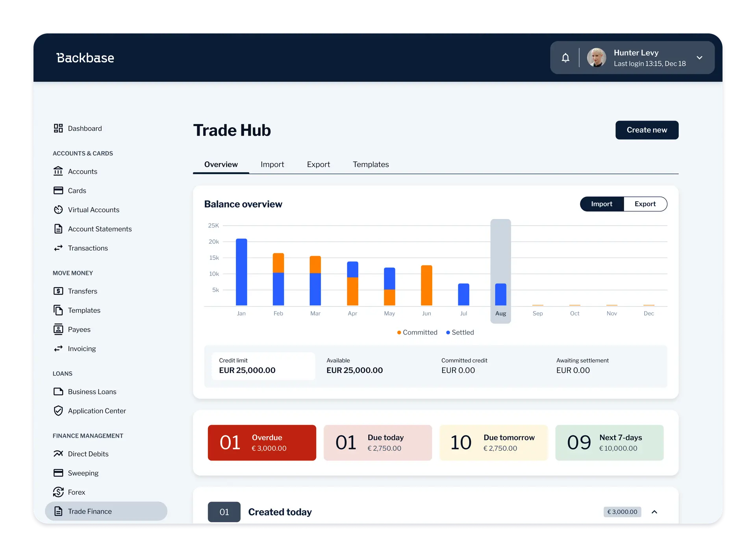
Task: Open the Templates tab in Trade Hub
Action: pos(371,164)
